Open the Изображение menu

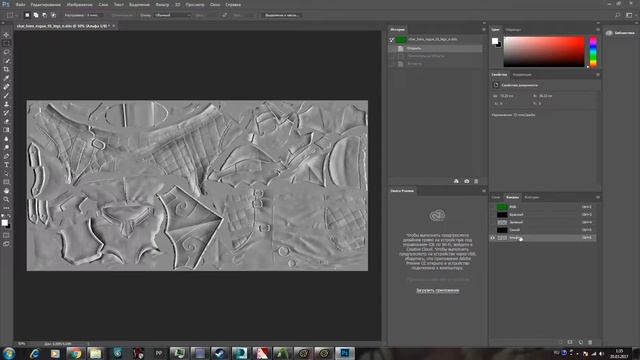[80, 4]
